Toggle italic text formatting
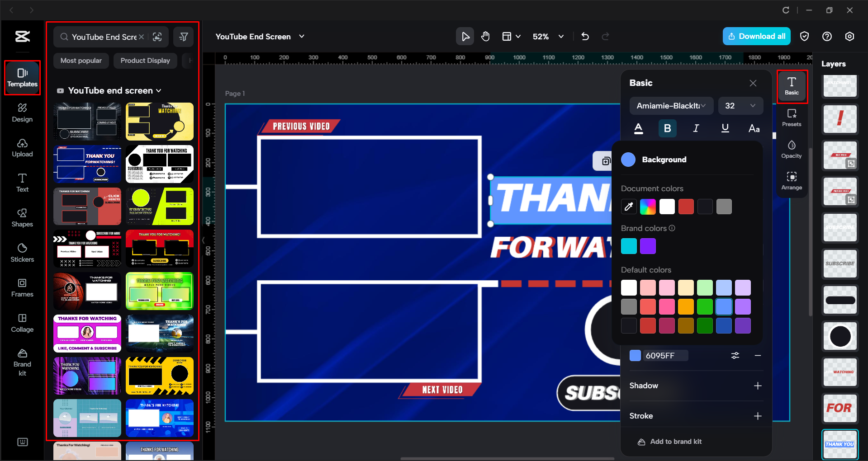The height and width of the screenshot is (461, 868). [x=696, y=128]
